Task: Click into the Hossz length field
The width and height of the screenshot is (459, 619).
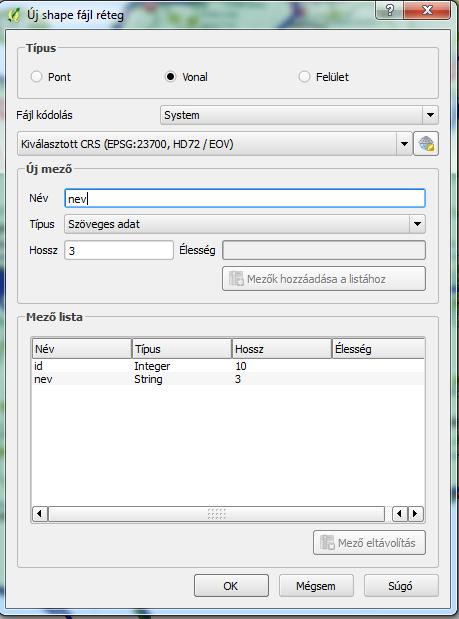Action: coord(119,250)
